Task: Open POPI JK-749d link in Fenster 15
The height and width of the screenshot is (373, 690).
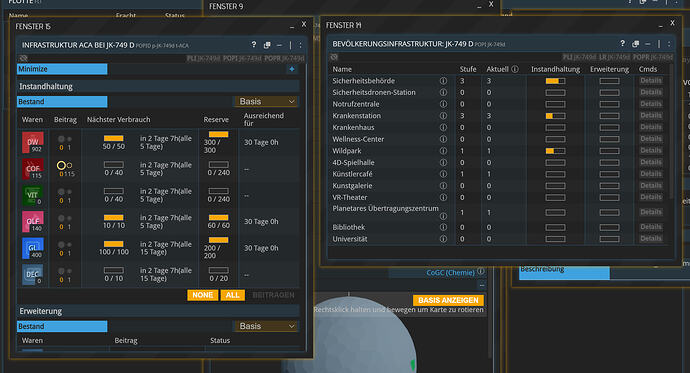Action: [x=242, y=58]
